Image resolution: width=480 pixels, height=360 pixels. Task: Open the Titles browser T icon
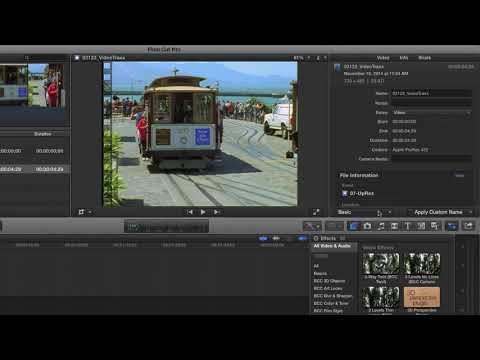click(x=408, y=226)
